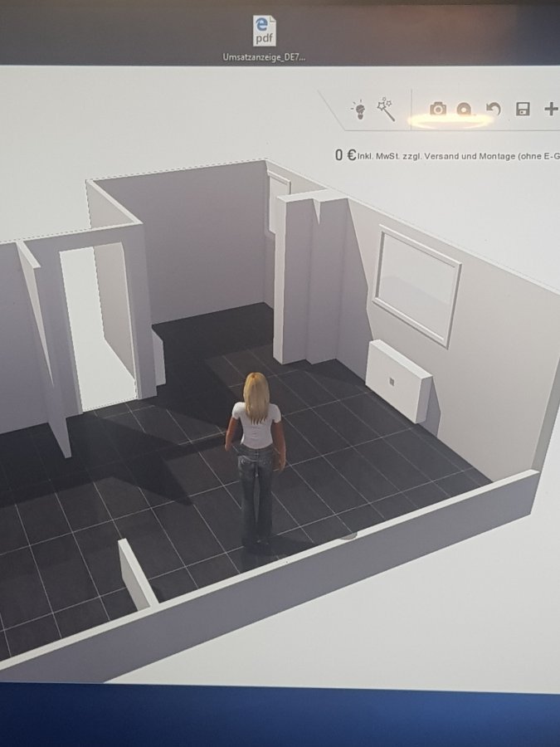
Task: Select the magic wand tool
Action: (386, 109)
